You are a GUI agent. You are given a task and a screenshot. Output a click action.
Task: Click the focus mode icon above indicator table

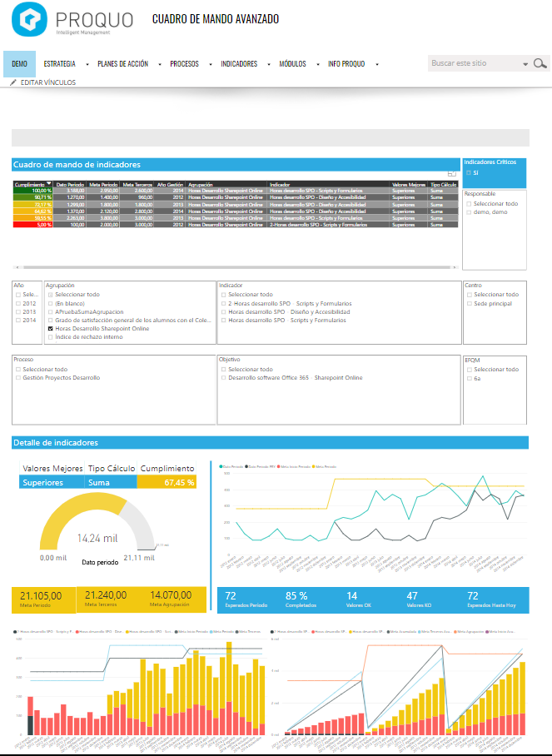(x=452, y=173)
